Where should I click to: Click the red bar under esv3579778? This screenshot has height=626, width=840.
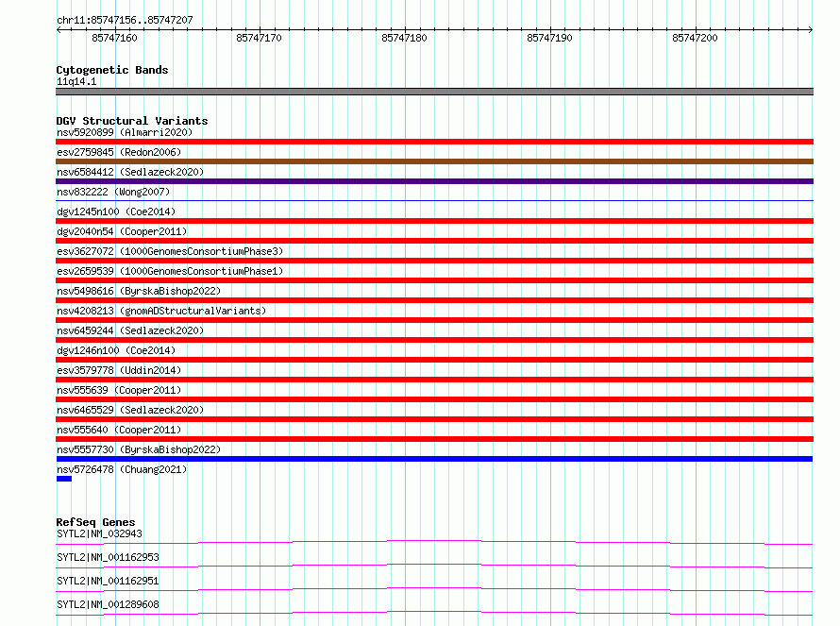click(434, 380)
